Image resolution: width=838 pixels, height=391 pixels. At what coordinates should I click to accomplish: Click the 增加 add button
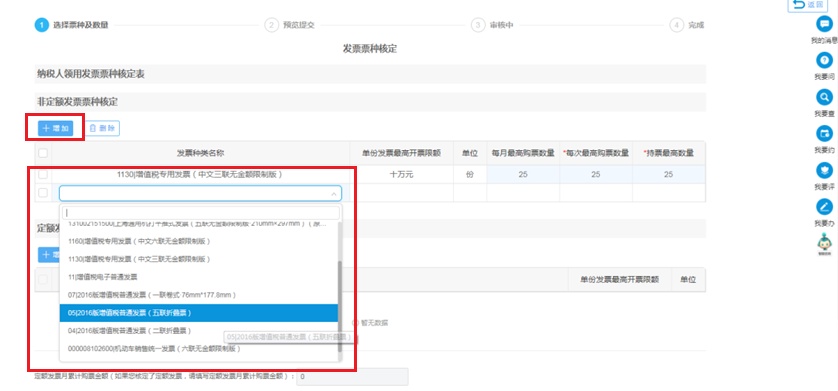pos(56,128)
